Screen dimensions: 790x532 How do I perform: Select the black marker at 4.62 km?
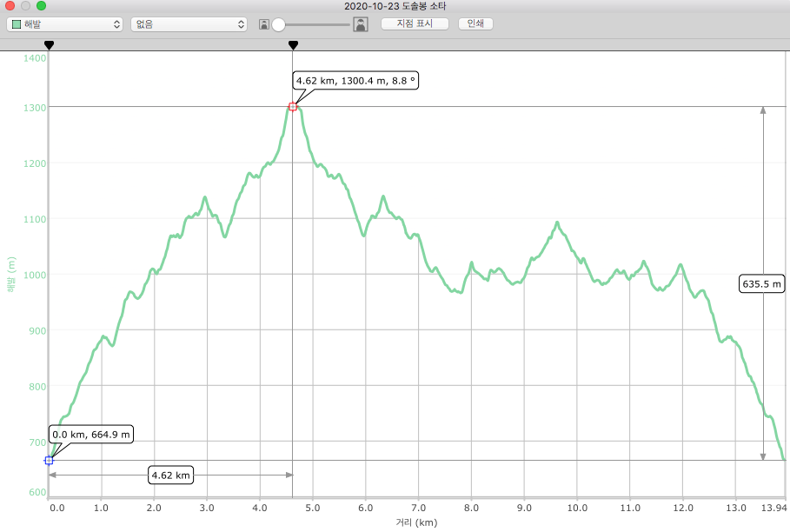(293, 44)
